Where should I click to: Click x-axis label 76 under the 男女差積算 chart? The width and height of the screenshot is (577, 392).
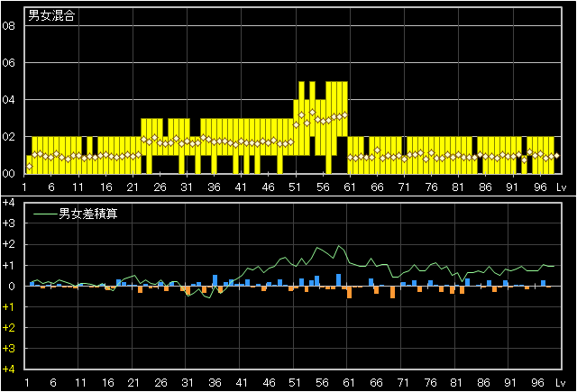430,383
